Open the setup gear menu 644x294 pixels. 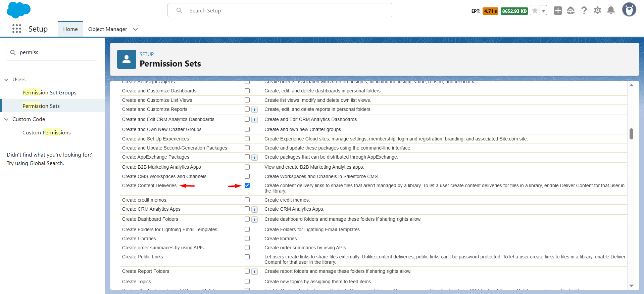[x=598, y=10]
